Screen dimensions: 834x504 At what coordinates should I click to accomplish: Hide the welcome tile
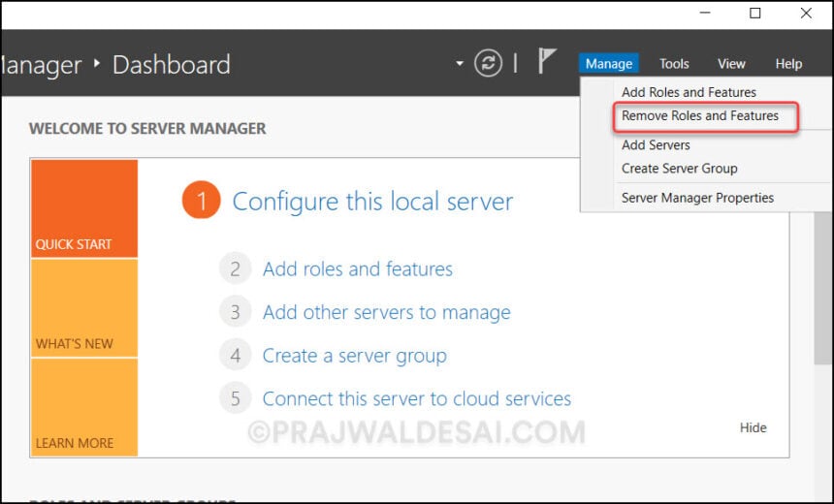pyautogui.click(x=753, y=427)
